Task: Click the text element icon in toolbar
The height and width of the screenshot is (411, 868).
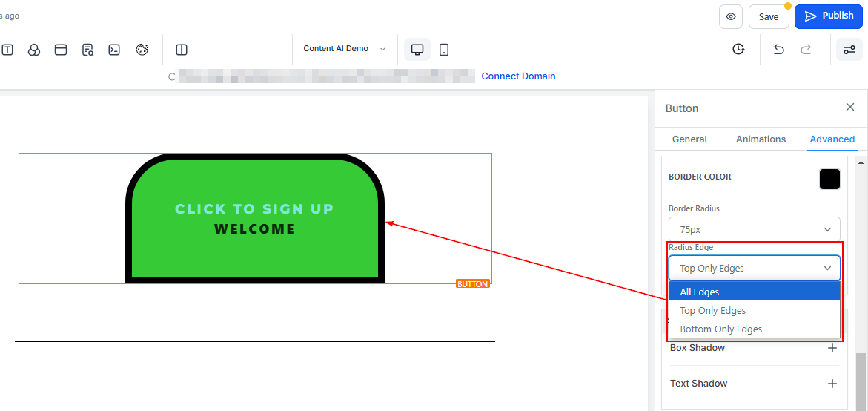Action: point(7,50)
